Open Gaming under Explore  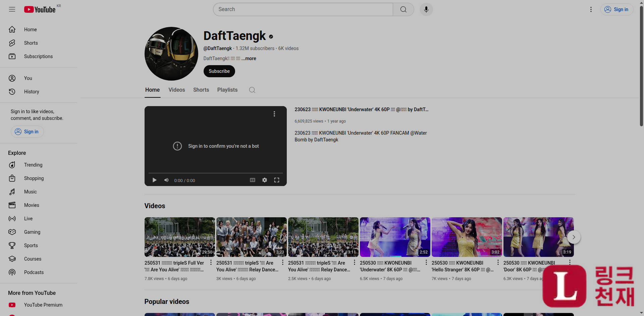pos(39,232)
